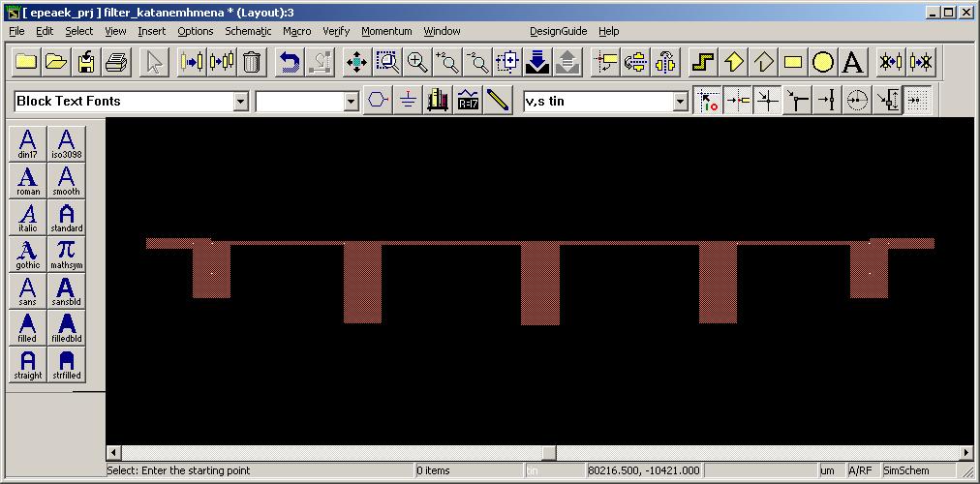Click the horizontal mirror icon with curved arrow
980x484 pixels.
(635, 62)
